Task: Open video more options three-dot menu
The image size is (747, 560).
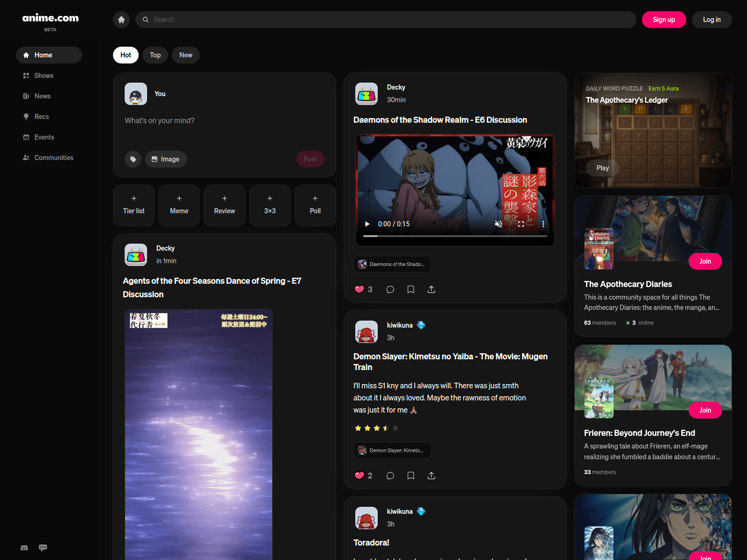Action: pos(543,224)
